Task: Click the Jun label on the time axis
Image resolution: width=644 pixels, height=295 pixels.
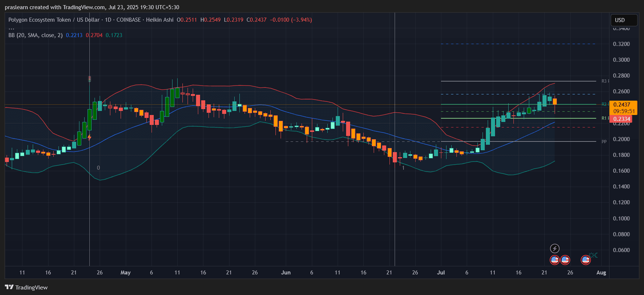Action: pyautogui.click(x=286, y=273)
